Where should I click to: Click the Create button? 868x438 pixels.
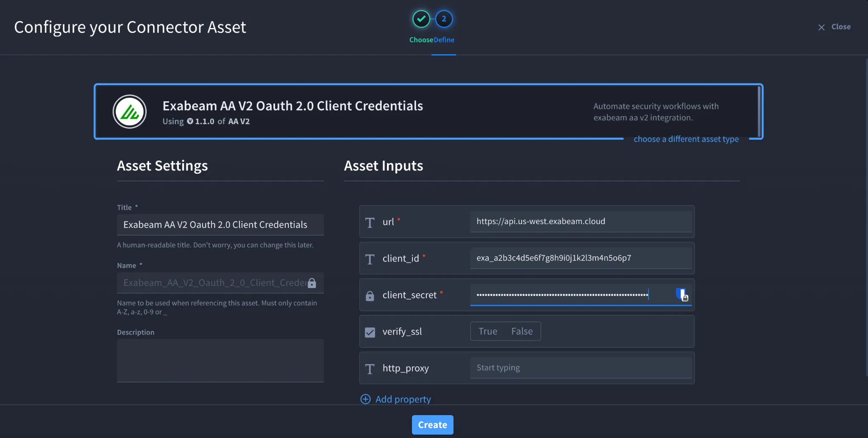click(x=432, y=425)
